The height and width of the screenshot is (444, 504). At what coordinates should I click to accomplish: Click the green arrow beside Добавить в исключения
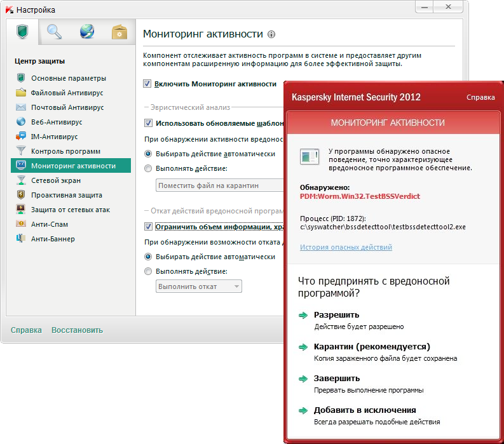(x=303, y=410)
